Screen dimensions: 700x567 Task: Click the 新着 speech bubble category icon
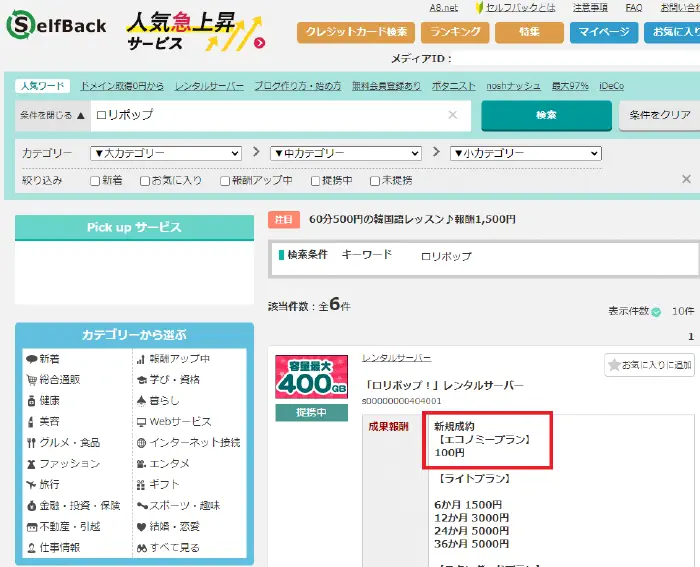click(x=31, y=359)
